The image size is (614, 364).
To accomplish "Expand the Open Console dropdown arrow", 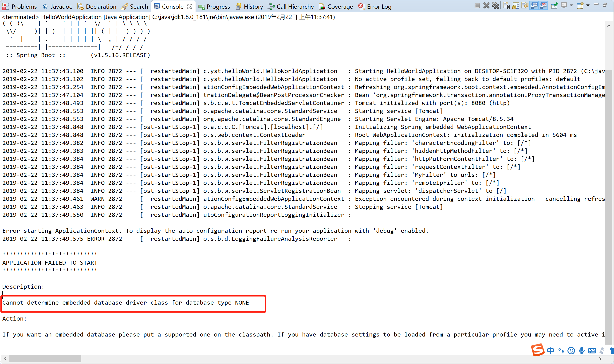I will coord(588,6).
